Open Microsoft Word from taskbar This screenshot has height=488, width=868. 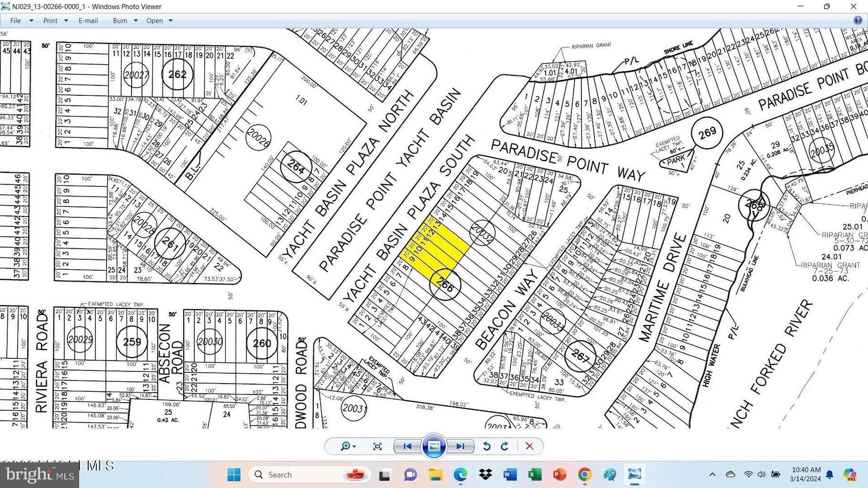coord(510,475)
